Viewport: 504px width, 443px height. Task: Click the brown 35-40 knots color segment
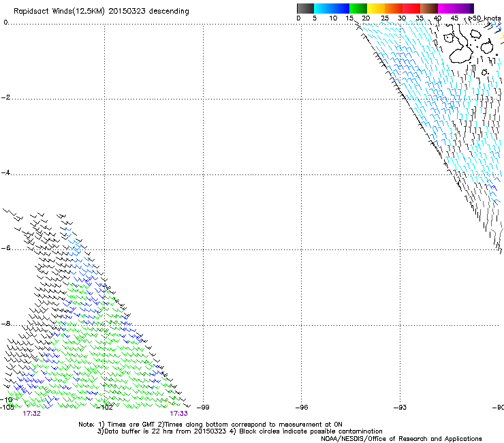[x=429, y=8]
